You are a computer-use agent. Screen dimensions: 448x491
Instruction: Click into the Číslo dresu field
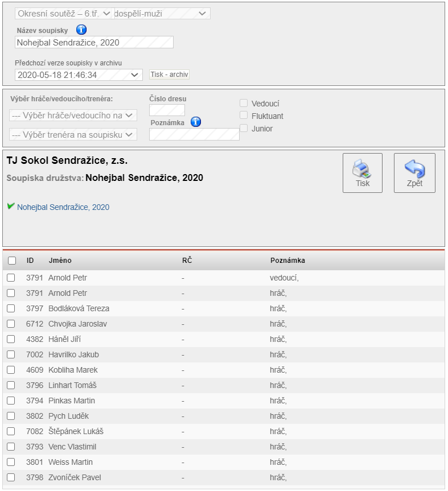[167, 110]
